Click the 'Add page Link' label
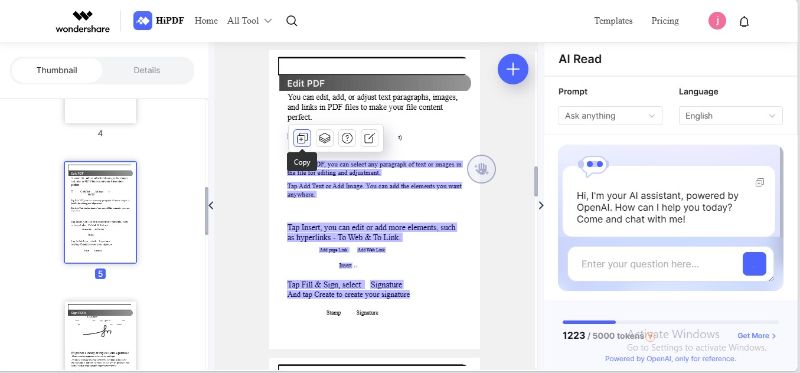800x373 pixels. [x=334, y=250]
